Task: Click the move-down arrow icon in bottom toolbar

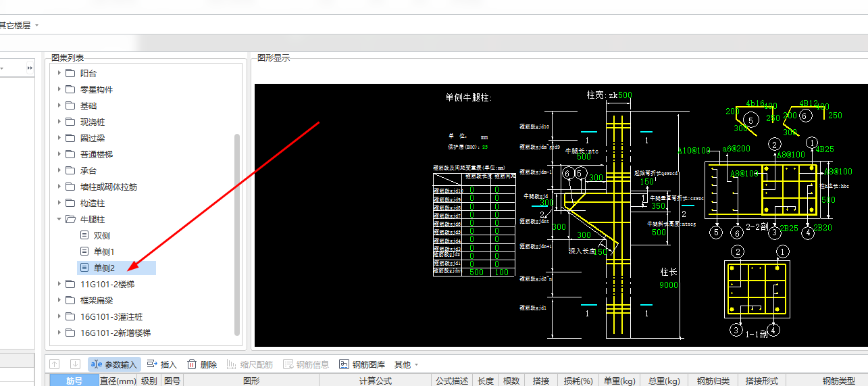Action: (x=75, y=364)
